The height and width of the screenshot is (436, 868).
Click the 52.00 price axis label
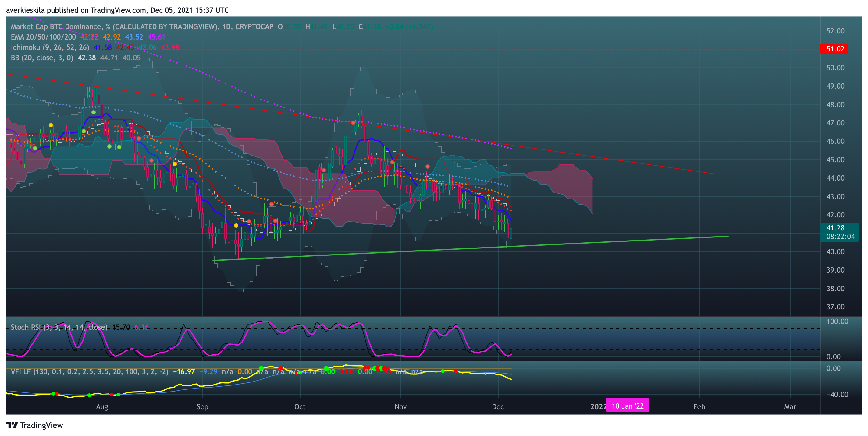[835, 31]
